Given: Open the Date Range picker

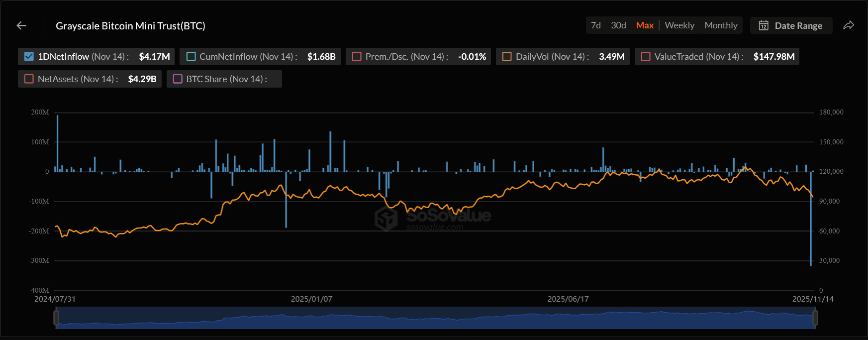Looking at the screenshot, I should tap(791, 25).
